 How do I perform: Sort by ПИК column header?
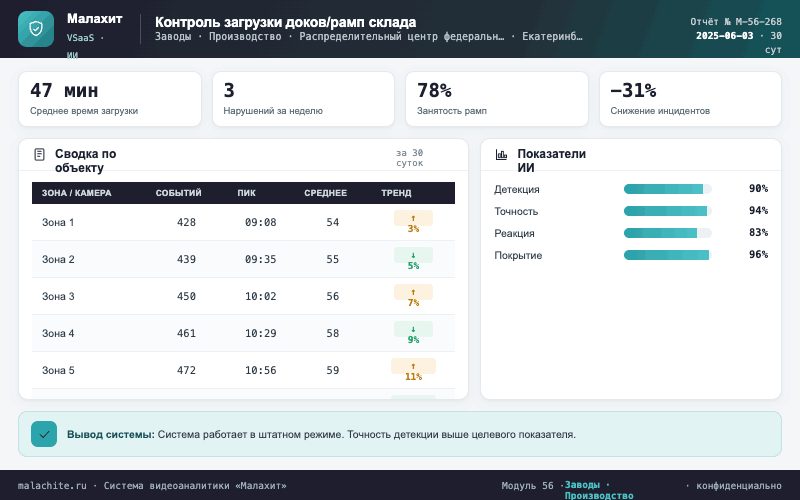click(246, 193)
